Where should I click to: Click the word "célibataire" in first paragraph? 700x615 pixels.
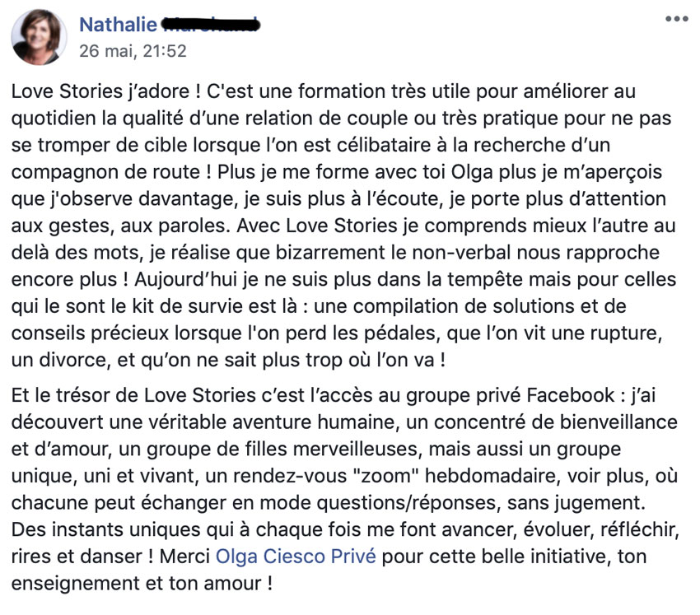[x=384, y=145]
